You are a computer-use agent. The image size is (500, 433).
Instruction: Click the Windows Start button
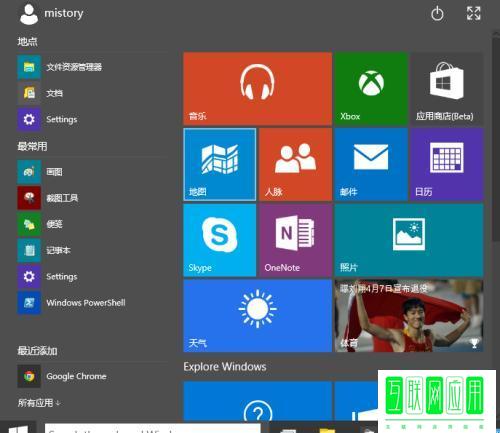[18, 427]
